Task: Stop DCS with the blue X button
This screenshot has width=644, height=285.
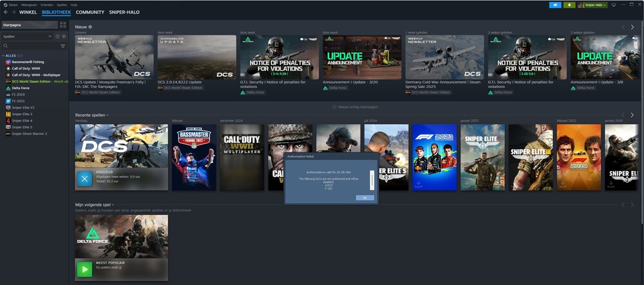Action: [x=84, y=179]
